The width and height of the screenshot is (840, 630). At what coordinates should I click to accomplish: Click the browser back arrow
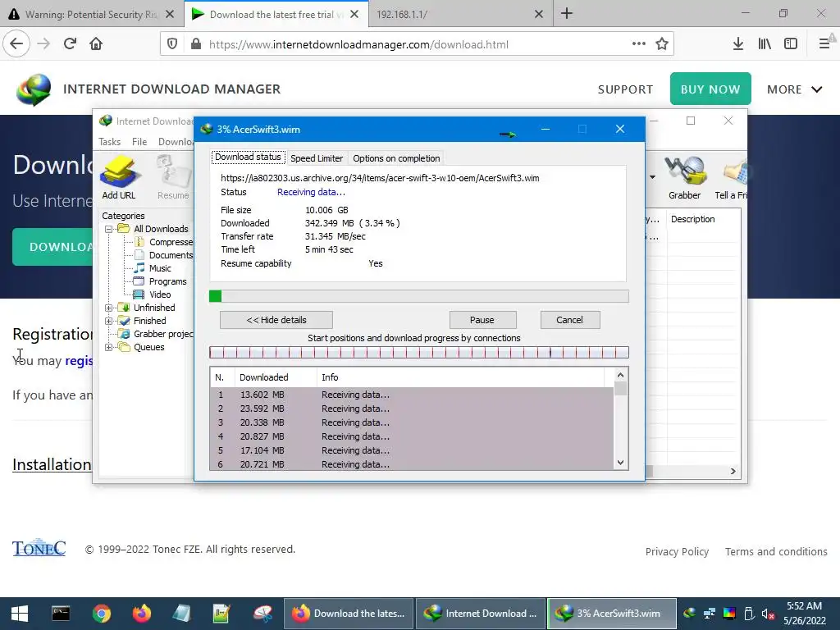pos(16,44)
